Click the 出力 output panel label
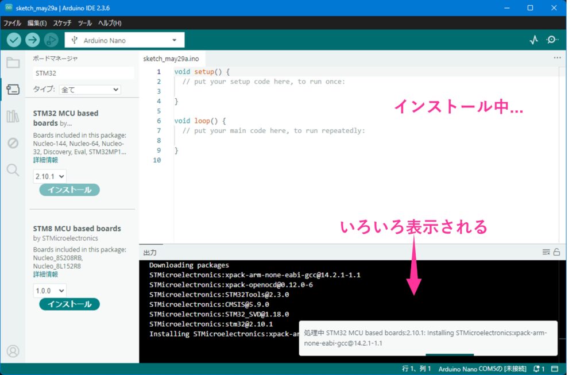The image size is (588, 375). pos(150,253)
